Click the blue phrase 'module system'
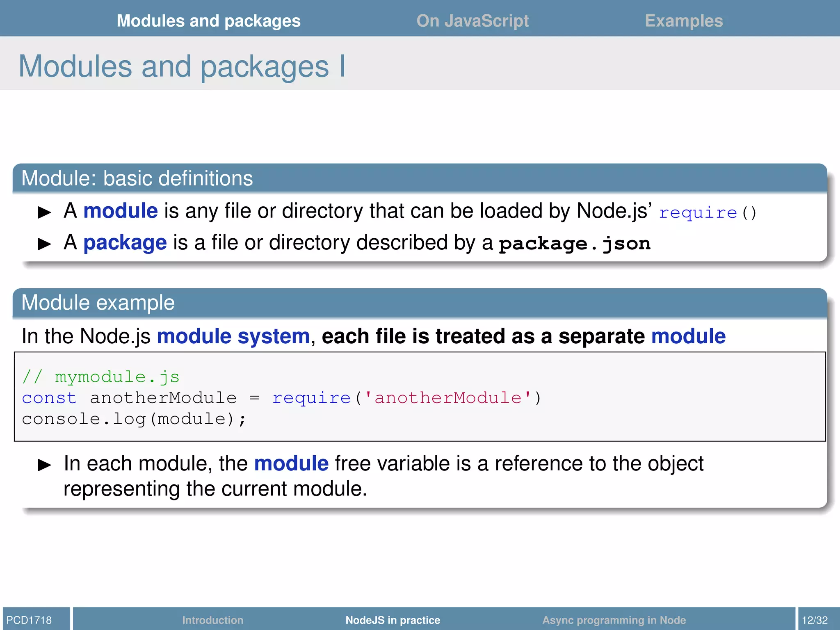This screenshot has height=630, width=840. click(x=233, y=336)
